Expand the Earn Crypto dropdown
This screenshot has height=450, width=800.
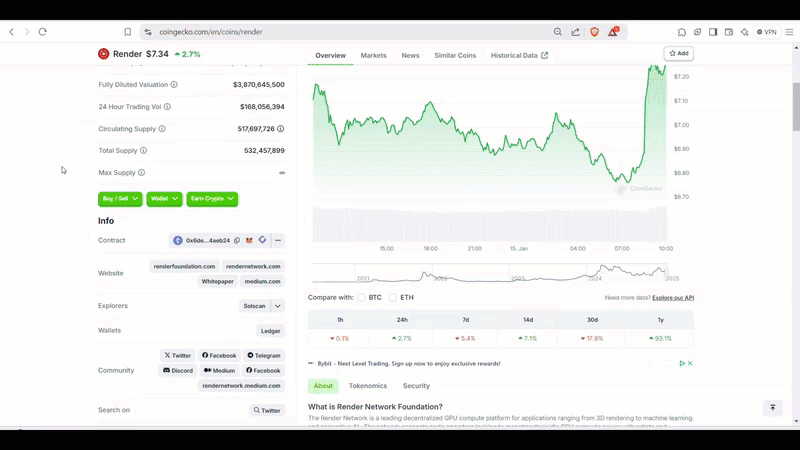(212, 198)
